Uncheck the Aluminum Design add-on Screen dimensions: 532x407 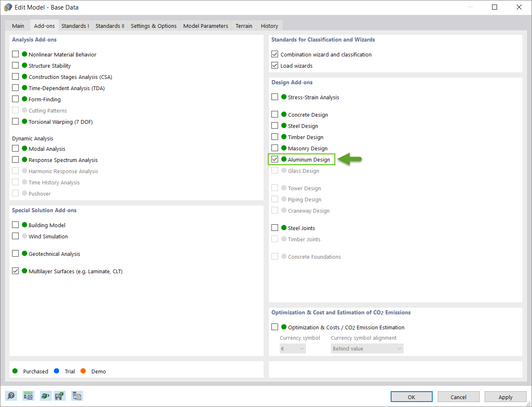(275, 159)
